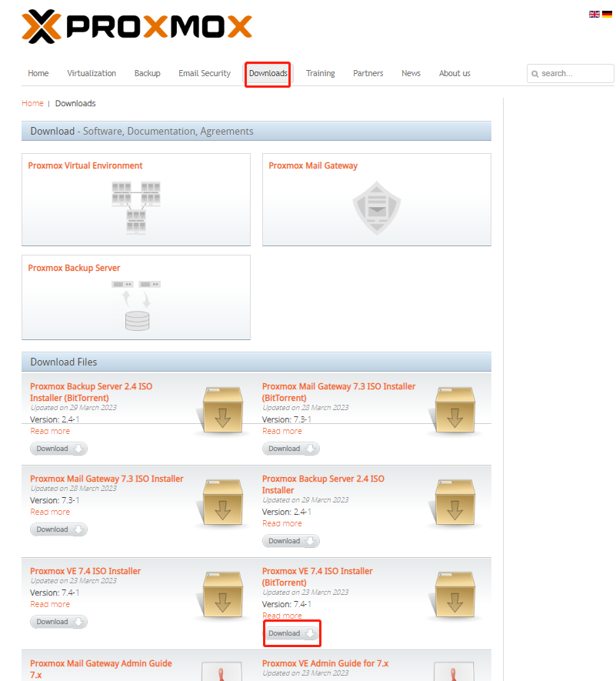Click the search magnifier icon
Screen dimensions: 616x681
pyautogui.click(x=535, y=74)
